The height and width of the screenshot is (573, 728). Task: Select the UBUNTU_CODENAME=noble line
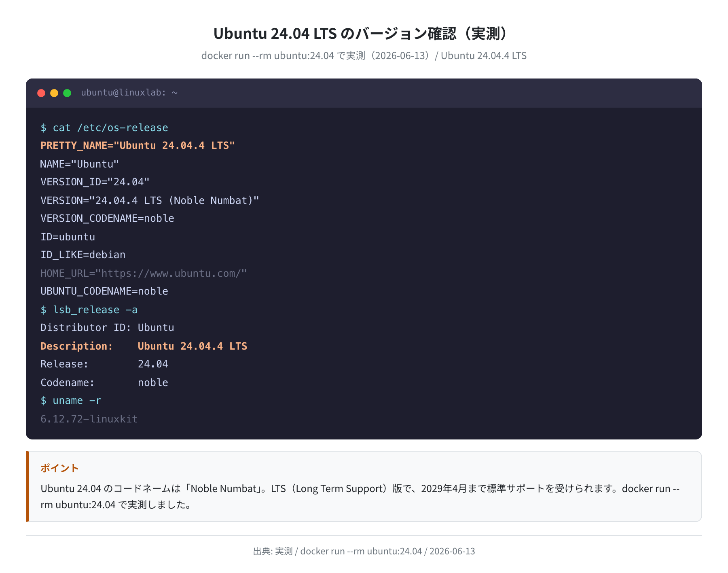[104, 291]
